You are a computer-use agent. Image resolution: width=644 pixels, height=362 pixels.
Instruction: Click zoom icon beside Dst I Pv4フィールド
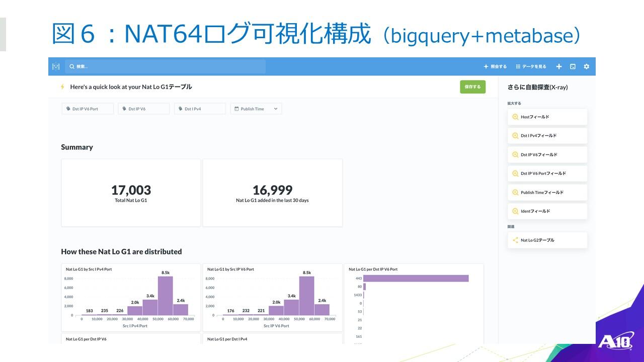click(515, 136)
